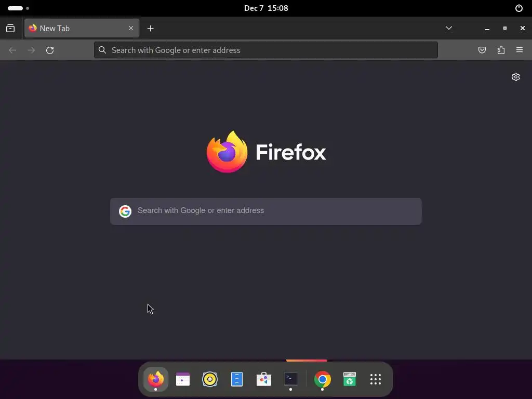Launch Calendar from the dock
The height and width of the screenshot is (399, 532).
[183, 379]
